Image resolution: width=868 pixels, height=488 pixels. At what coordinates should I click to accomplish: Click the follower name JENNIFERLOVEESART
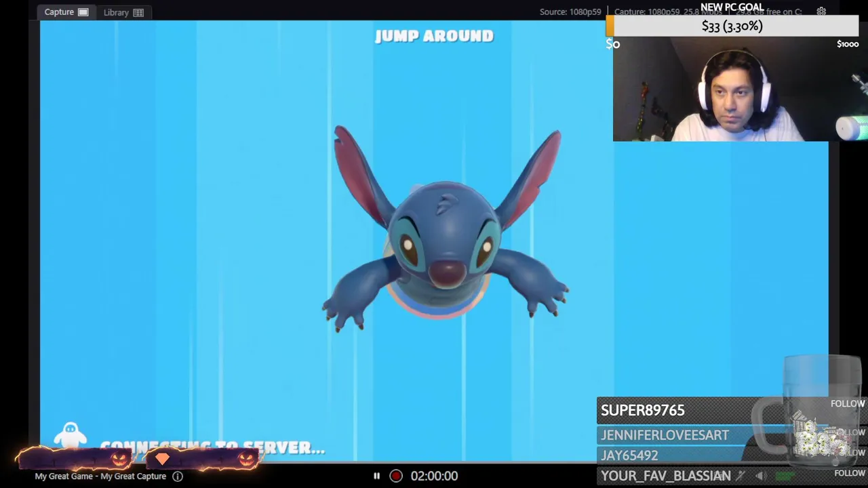pyautogui.click(x=665, y=435)
